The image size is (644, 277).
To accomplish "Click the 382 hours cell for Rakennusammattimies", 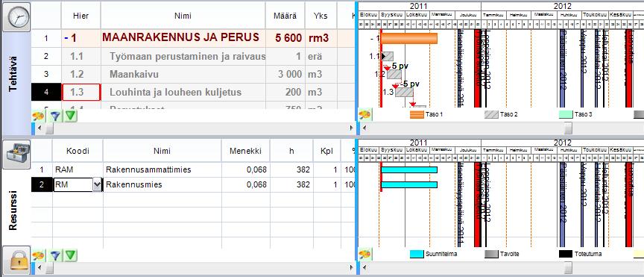I will click(291, 169).
